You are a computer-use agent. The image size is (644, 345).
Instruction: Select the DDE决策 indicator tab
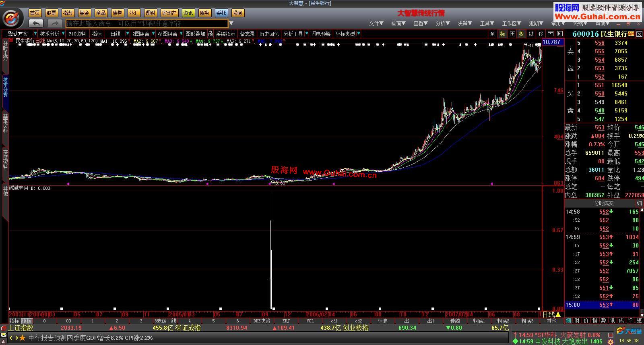coord(262,321)
